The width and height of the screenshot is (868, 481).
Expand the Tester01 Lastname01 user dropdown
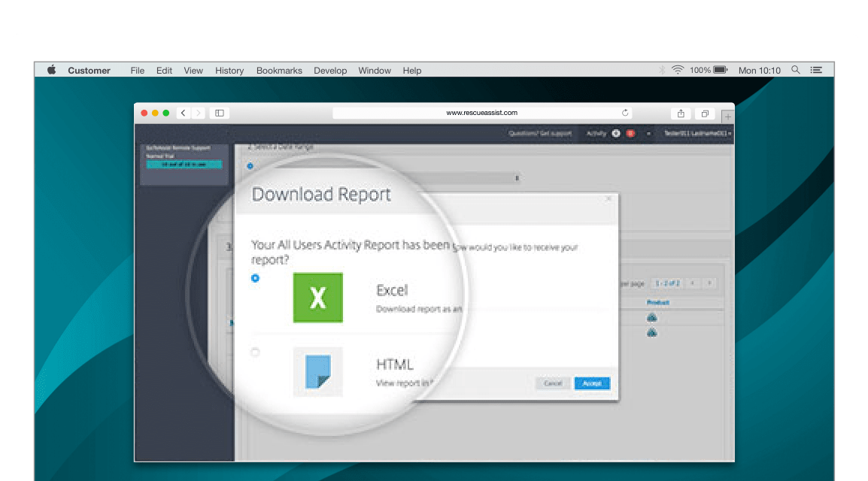697,134
